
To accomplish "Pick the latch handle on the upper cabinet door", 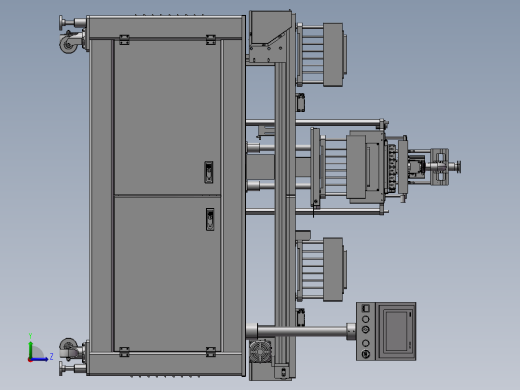I will (209, 172).
